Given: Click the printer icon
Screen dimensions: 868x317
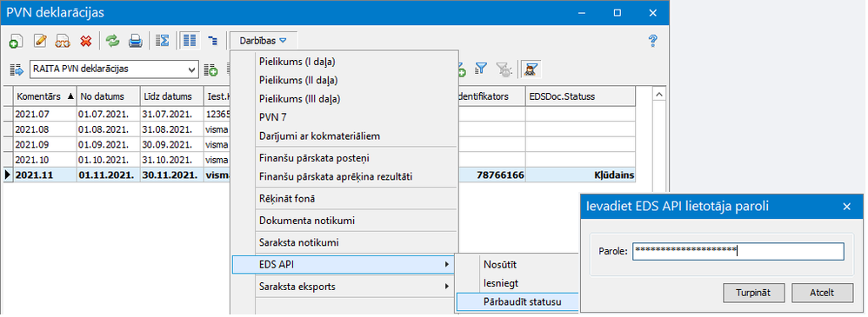Looking at the screenshot, I should [x=136, y=41].
